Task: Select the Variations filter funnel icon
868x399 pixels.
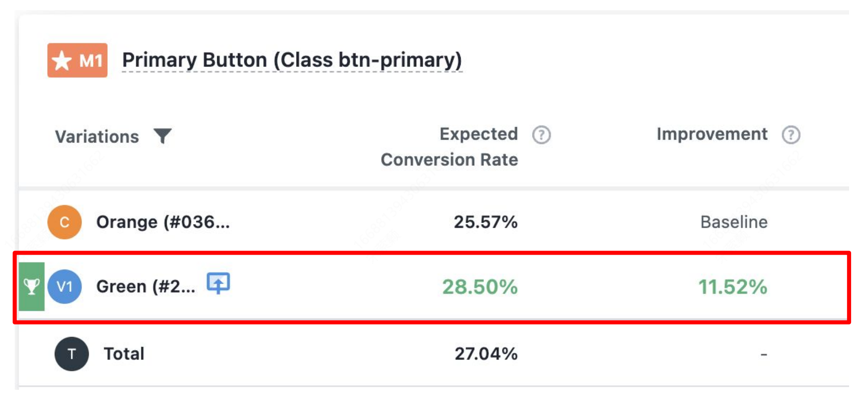Action: 162,136
